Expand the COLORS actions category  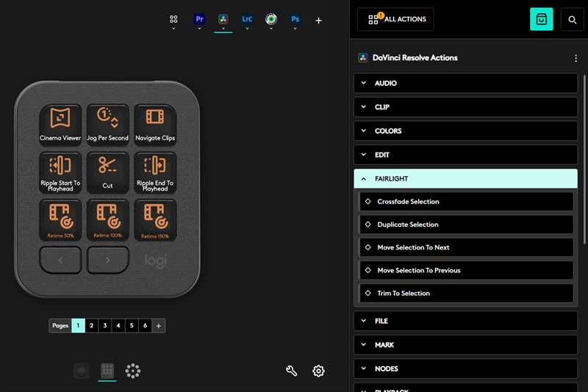click(x=465, y=131)
